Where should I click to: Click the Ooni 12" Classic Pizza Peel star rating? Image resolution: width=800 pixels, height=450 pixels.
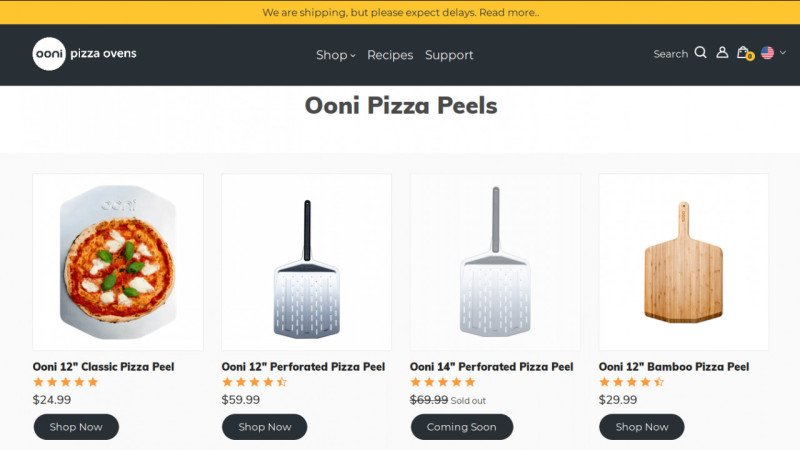click(66, 382)
